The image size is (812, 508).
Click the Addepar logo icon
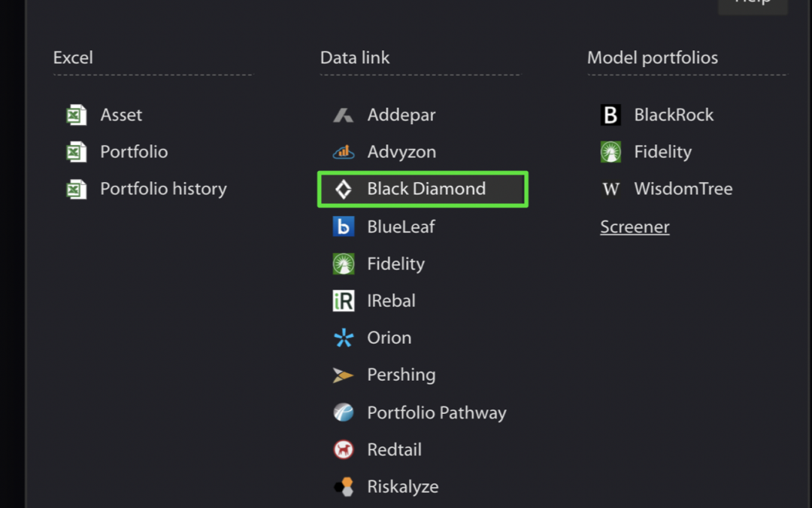pyautogui.click(x=344, y=114)
